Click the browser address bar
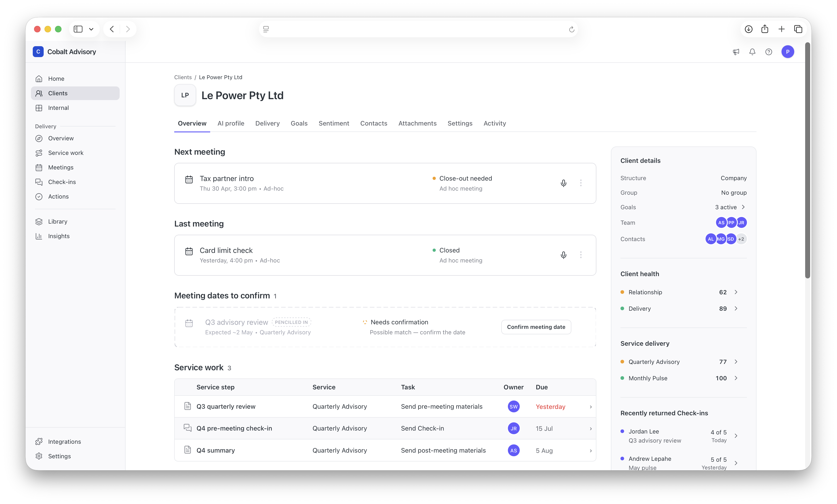The image size is (837, 504). (x=418, y=29)
